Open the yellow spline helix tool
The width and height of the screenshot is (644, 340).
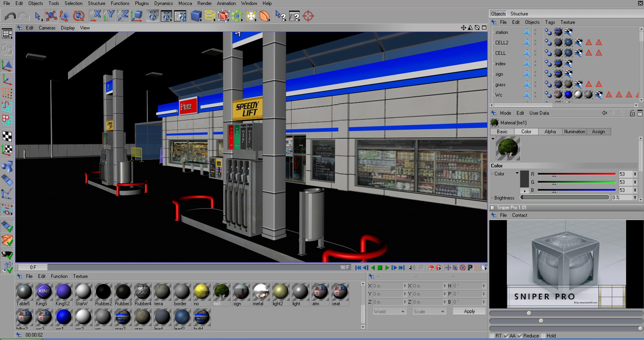click(210, 16)
